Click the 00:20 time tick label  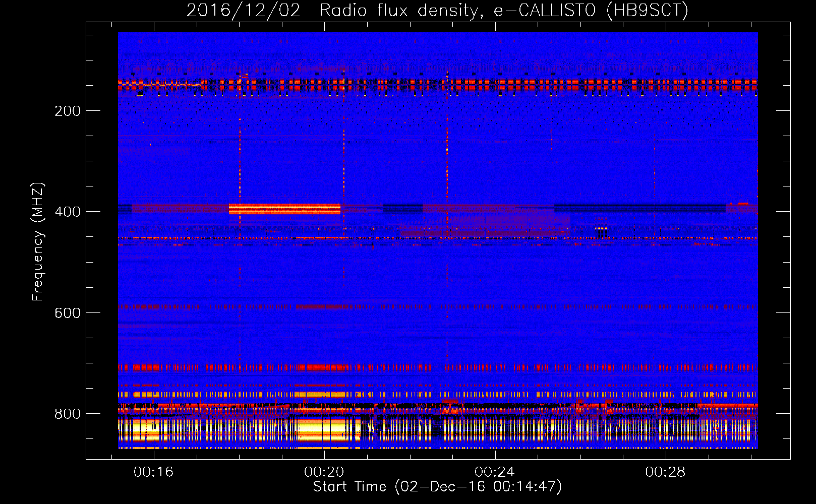click(x=324, y=472)
